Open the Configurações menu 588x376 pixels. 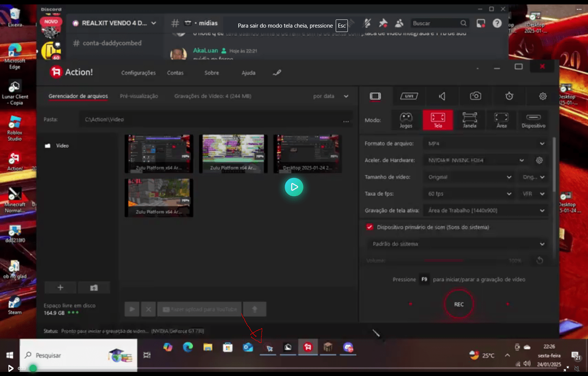point(138,73)
